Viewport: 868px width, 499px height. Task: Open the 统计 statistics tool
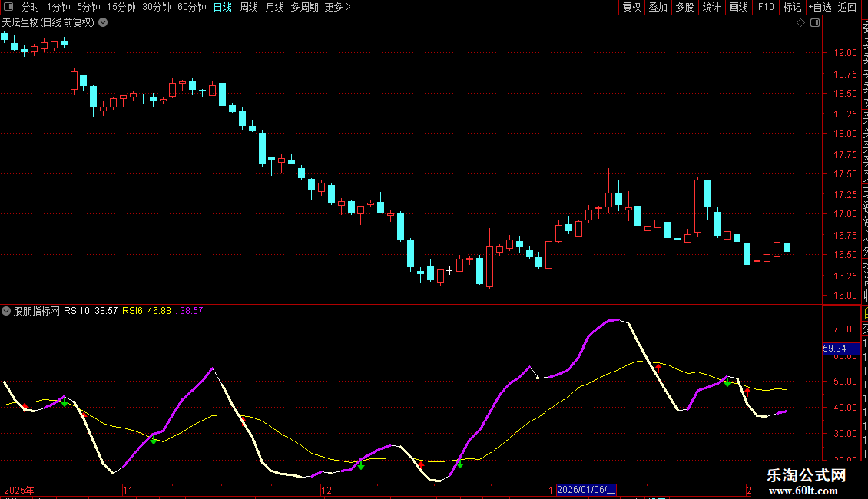tap(711, 7)
